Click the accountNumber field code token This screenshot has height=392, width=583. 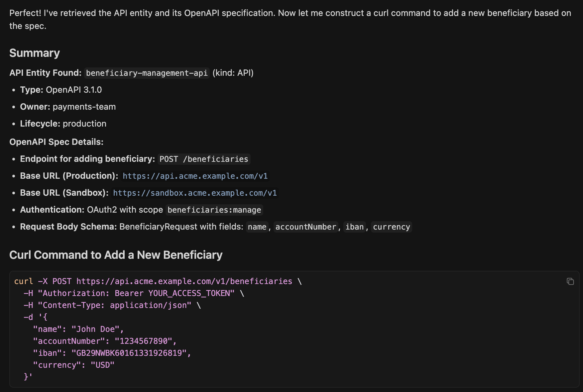click(305, 227)
